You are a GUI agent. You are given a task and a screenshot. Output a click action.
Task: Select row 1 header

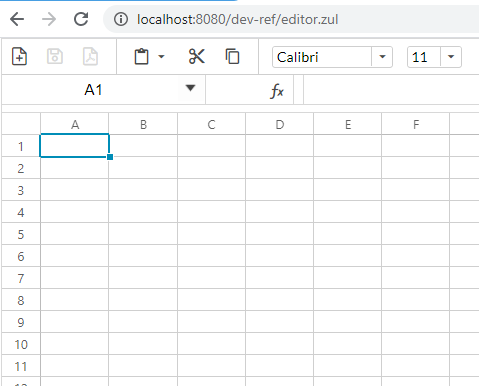(21, 146)
